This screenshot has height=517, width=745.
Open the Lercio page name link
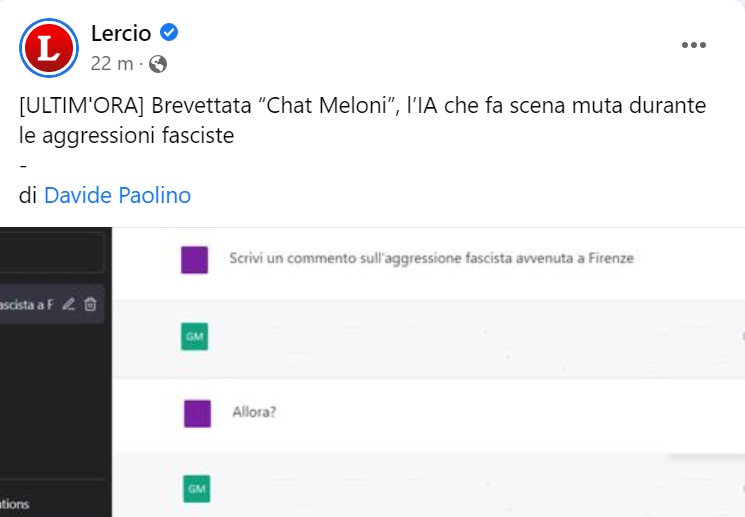123,34
